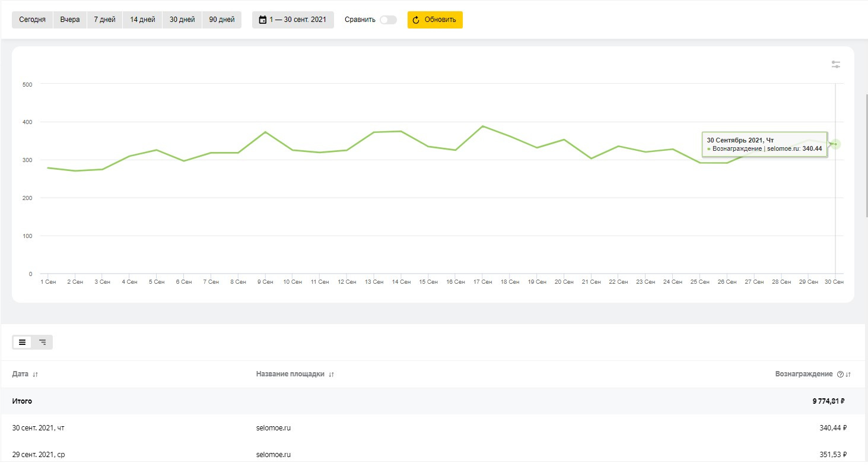Switch to flat list table view

click(x=23, y=342)
